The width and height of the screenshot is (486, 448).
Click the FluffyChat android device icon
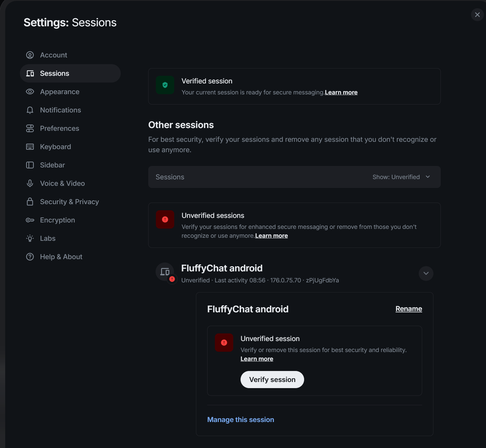tap(165, 271)
